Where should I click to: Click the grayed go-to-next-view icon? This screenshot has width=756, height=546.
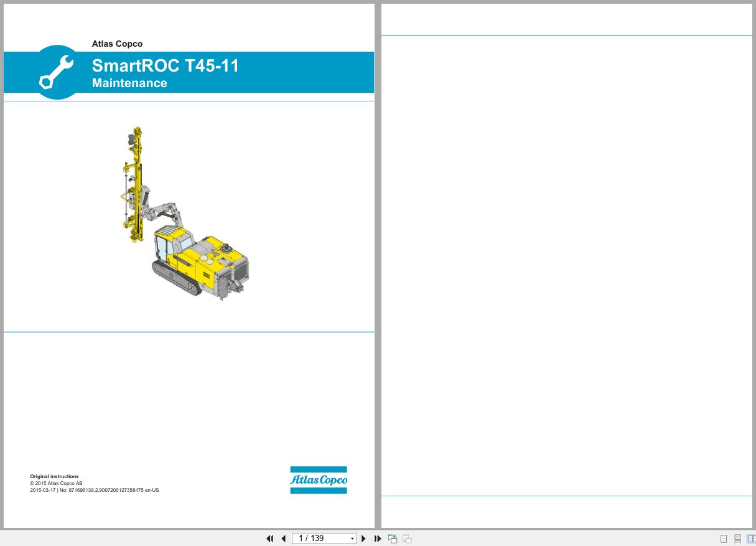pyautogui.click(x=407, y=539)
